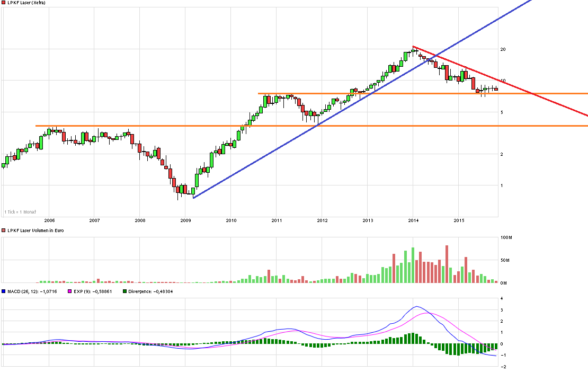Click the 2014 year label
Screen dimensions: 588x372
(x=413, y=220)
